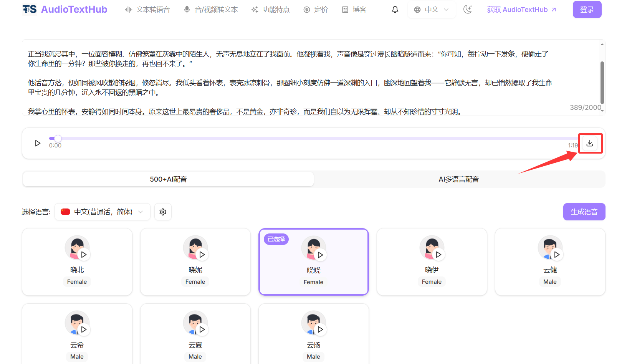Viewport: 632px width, 364px height.
Task: Play the generated audio
Action: pyautogui.click(x=38, y=143)
